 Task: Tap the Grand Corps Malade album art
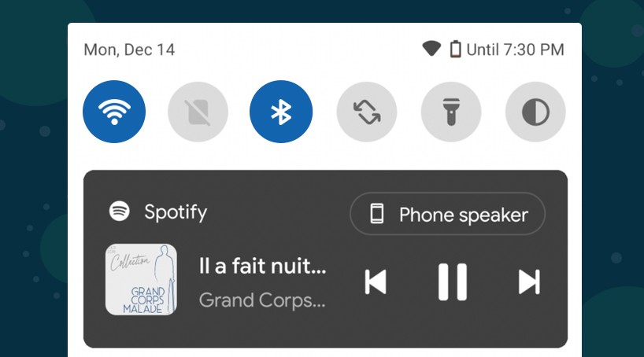(x=141, y=279)
